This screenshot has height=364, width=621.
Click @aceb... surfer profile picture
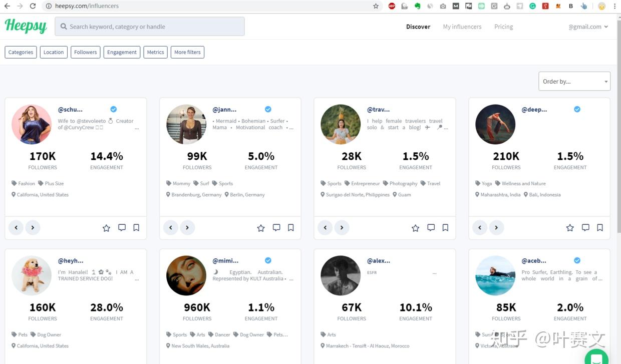click(x=495, y=275)
